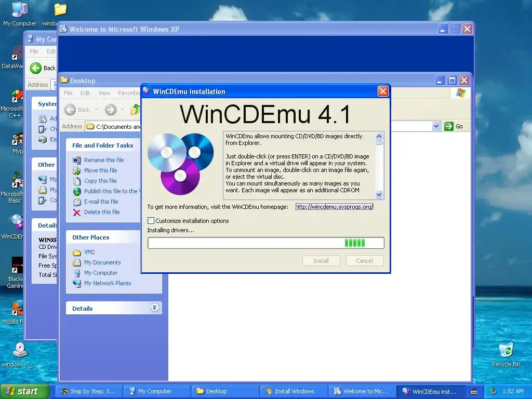Viewport: 532px width, 399px height.
Task: Check Customize installation options checkbox
Action: pyautogui.click(x=151, y=220)
